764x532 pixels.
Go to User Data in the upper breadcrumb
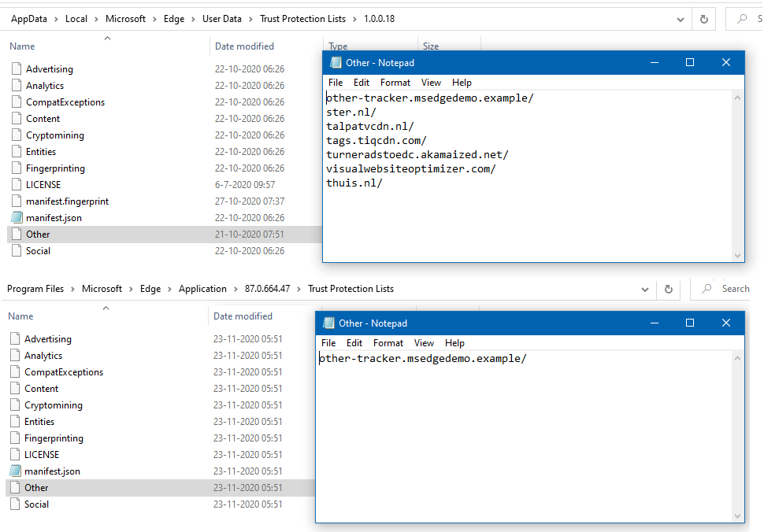click(x=221, y=19)
